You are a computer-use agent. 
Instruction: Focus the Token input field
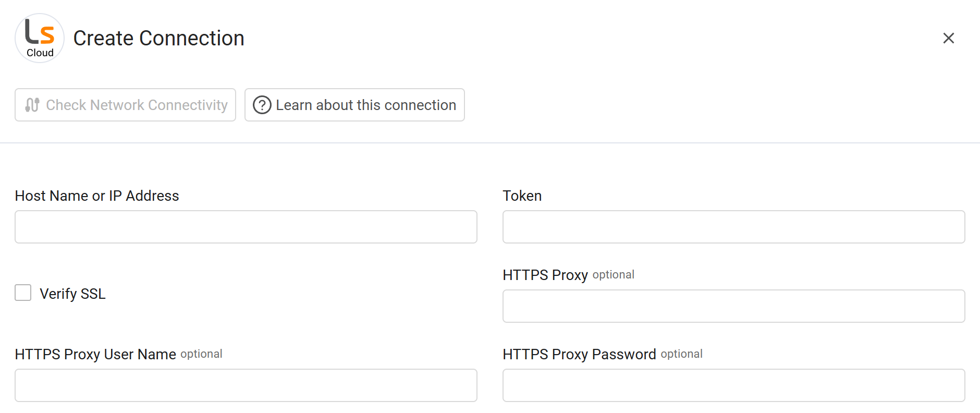click(x=732, y=227)
